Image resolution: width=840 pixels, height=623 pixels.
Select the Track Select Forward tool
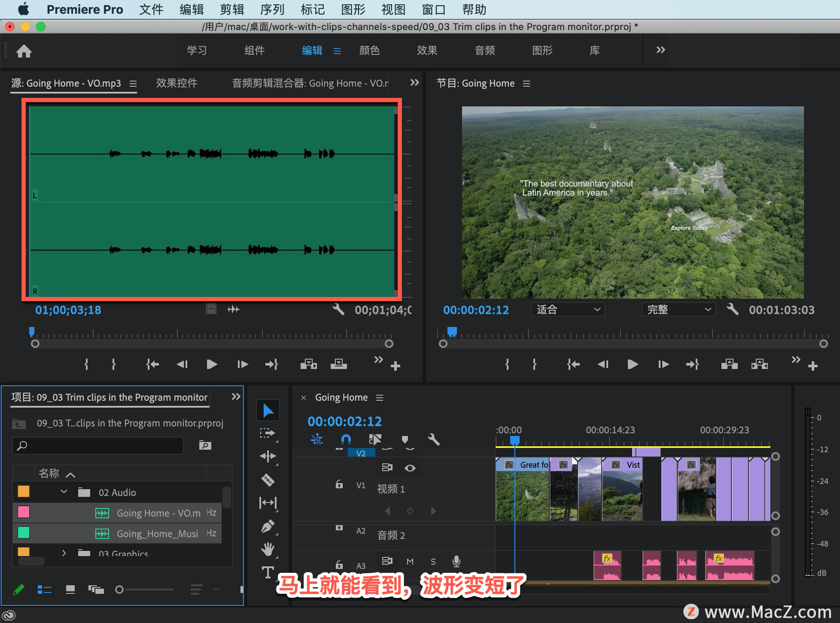pos(267,433)
